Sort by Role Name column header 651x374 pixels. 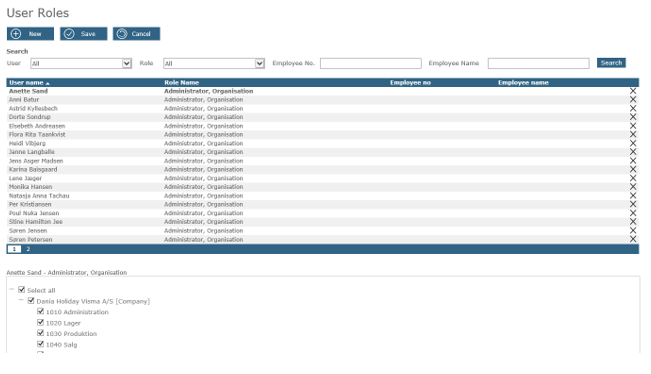tap(181, 83)
